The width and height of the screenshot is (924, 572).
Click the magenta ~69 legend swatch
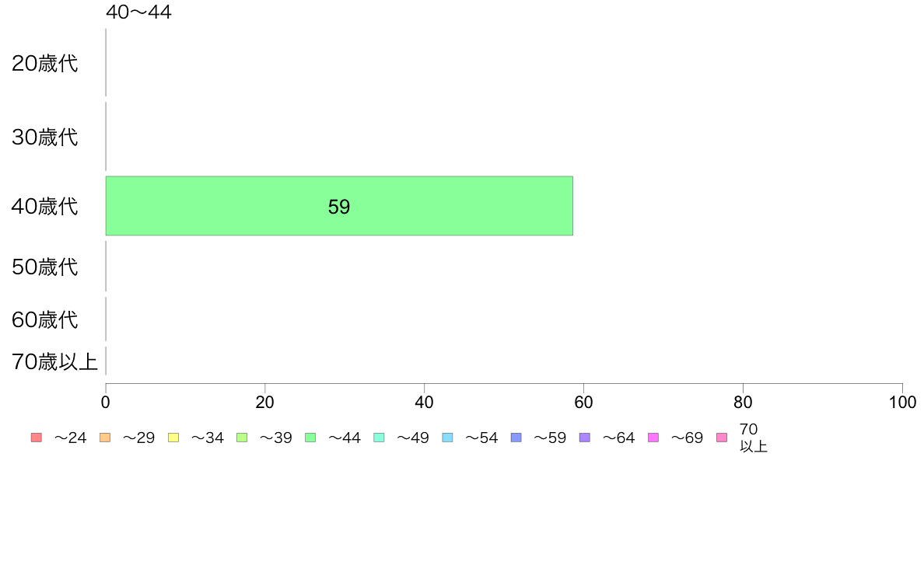(653, 438)
